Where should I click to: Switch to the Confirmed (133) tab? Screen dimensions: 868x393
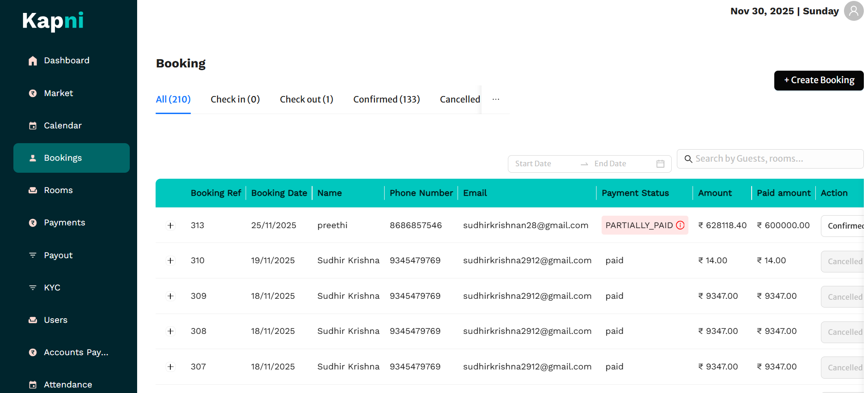click(386, 99)
